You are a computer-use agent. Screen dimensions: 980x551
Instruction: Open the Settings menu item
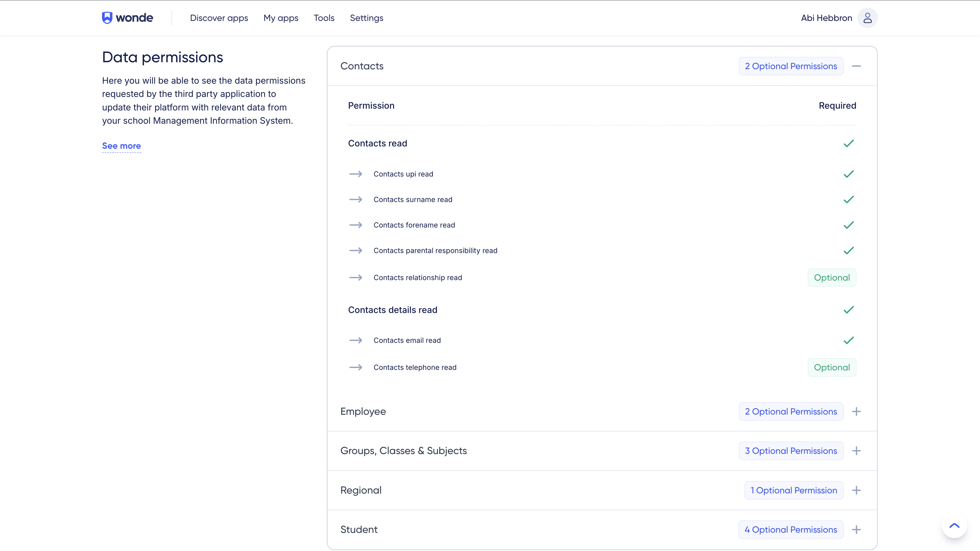[x=366, y=18]
